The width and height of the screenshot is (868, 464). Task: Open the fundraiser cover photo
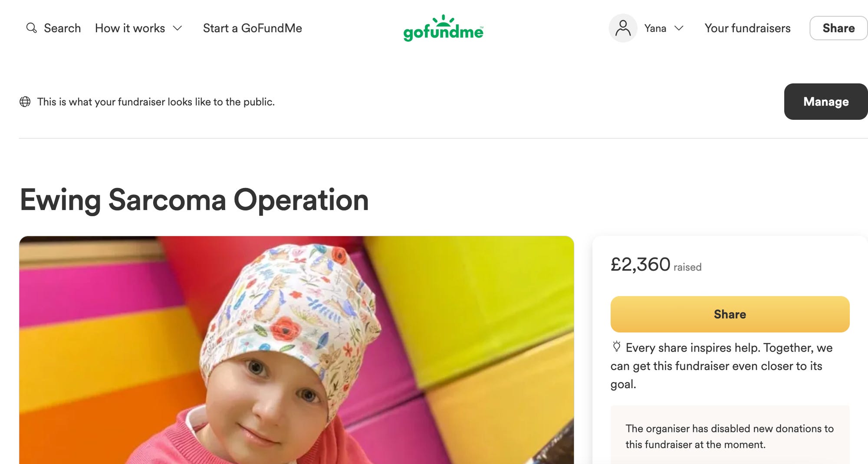click(296, 350)
